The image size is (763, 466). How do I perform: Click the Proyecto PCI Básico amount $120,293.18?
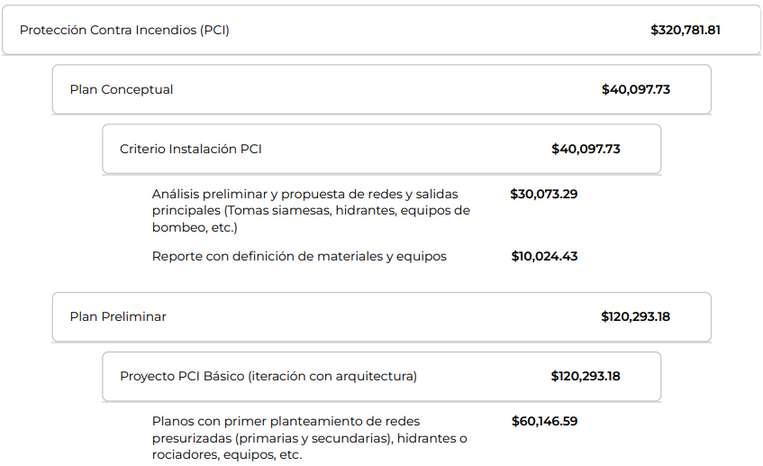point(585,376)
